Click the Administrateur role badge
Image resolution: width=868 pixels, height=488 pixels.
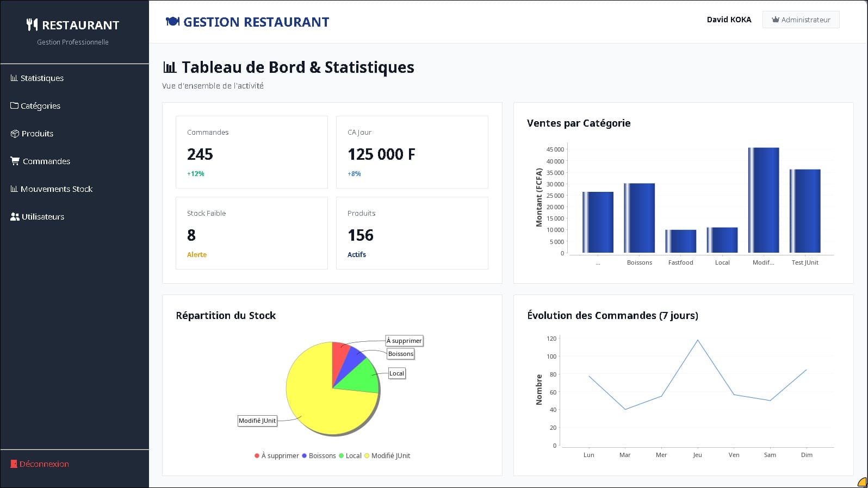click(x=801, y=20)
